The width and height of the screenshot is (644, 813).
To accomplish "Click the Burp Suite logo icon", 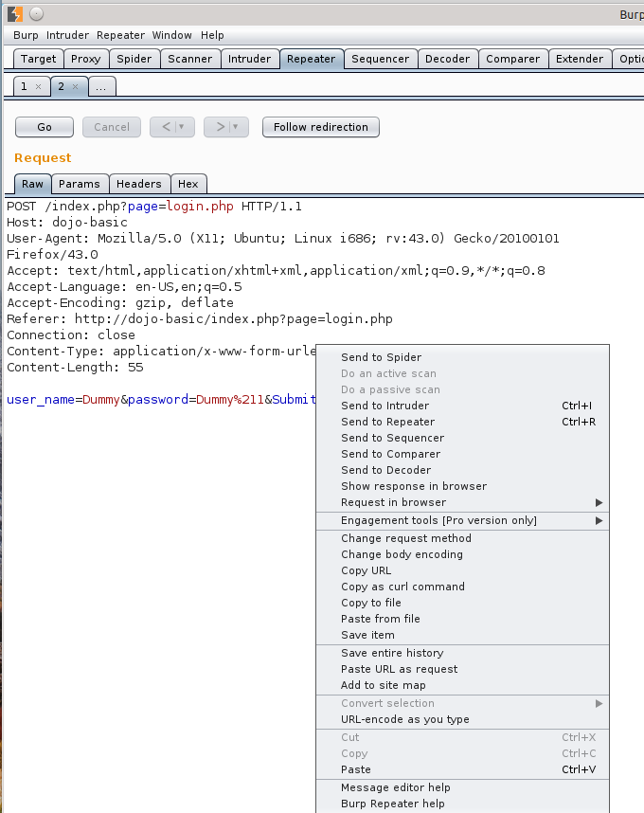I will pyautogui.click(x=14, y=14).
